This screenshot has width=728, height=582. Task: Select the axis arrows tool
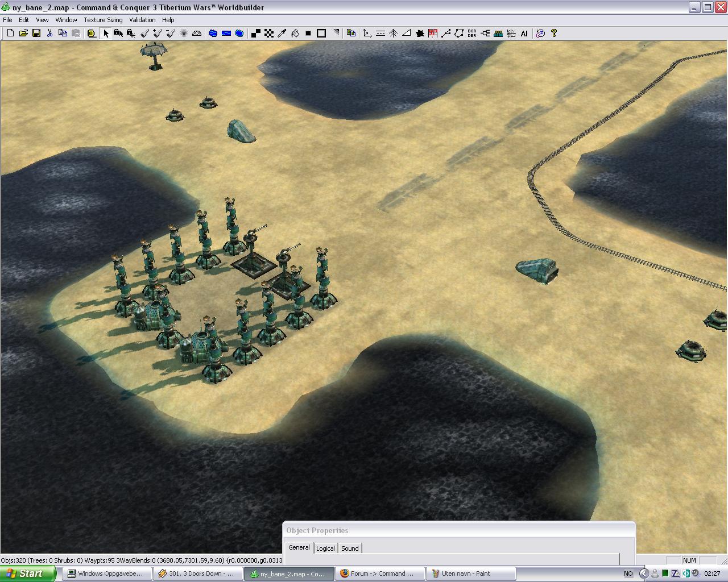[367, 34]
